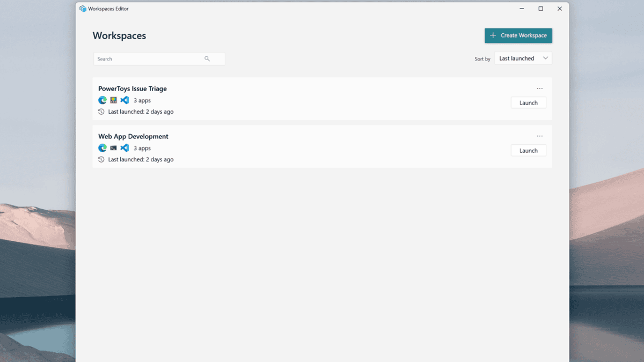The height and width of the screenshot is (362, 644).
Task: Click the Edge icon in PowerToys Issue Triage
Action: [x=103, y=100]
